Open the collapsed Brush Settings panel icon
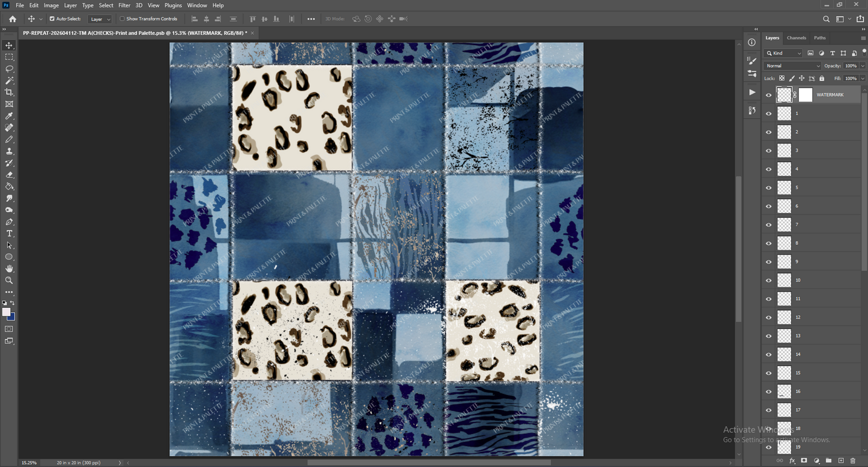The image size is (868, 467). [x=752, y=61]
